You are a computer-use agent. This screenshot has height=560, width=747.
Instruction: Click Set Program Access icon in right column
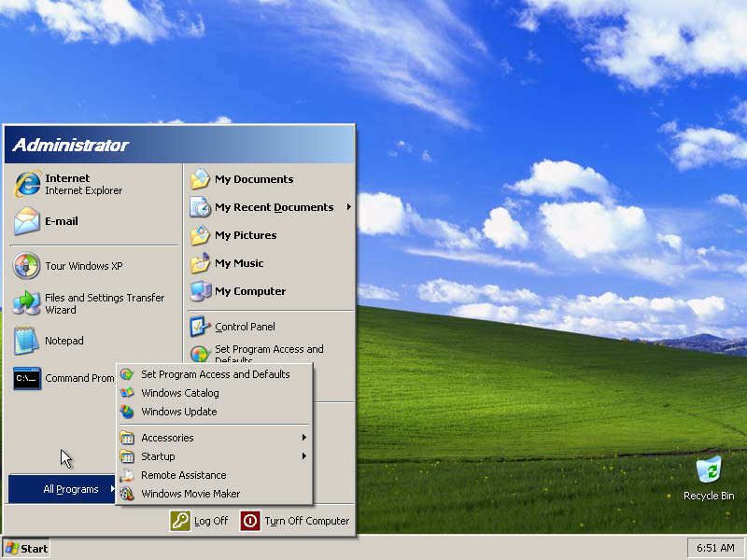(200, 355)
